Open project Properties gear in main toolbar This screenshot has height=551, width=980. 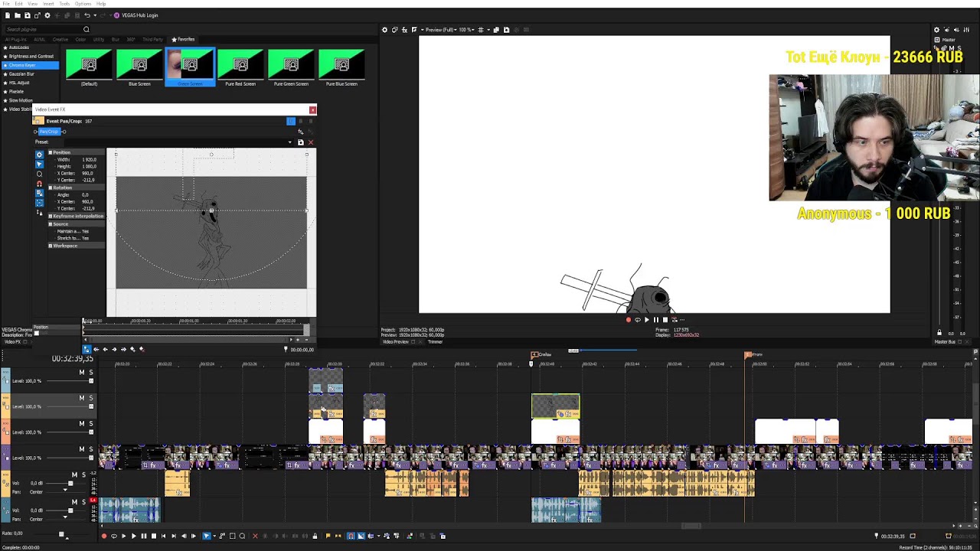47,15
